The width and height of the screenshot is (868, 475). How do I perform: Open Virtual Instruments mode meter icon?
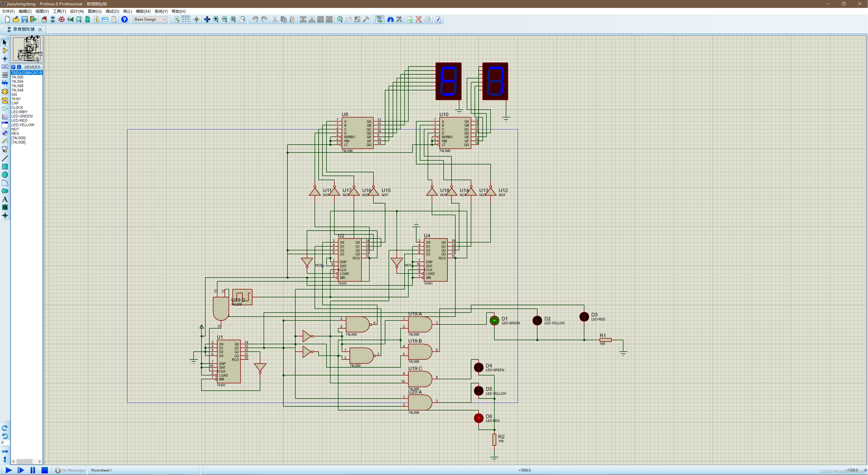click(5, 149)
